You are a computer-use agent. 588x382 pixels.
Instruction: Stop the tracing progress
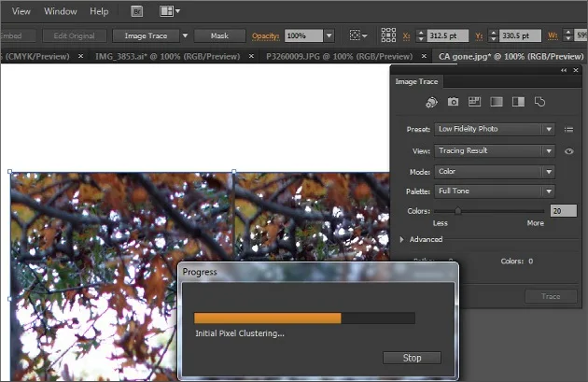[412, 358]
